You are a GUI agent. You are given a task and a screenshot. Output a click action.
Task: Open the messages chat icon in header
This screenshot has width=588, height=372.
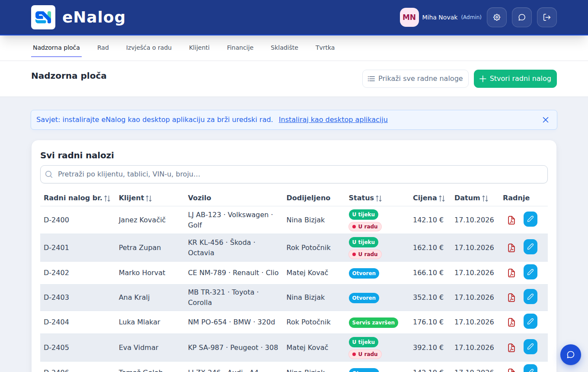click(522, 17)
